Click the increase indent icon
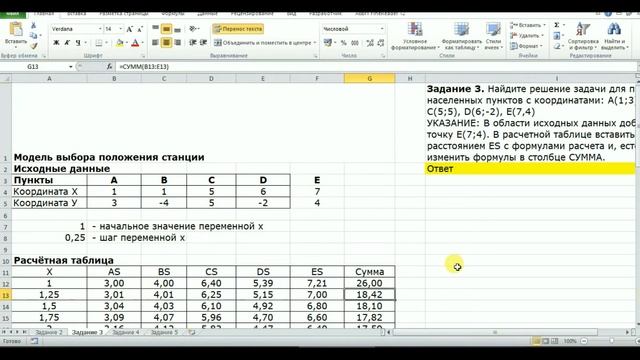The width and height of the screenshot is (640, 360). click(x=203, y=42)
